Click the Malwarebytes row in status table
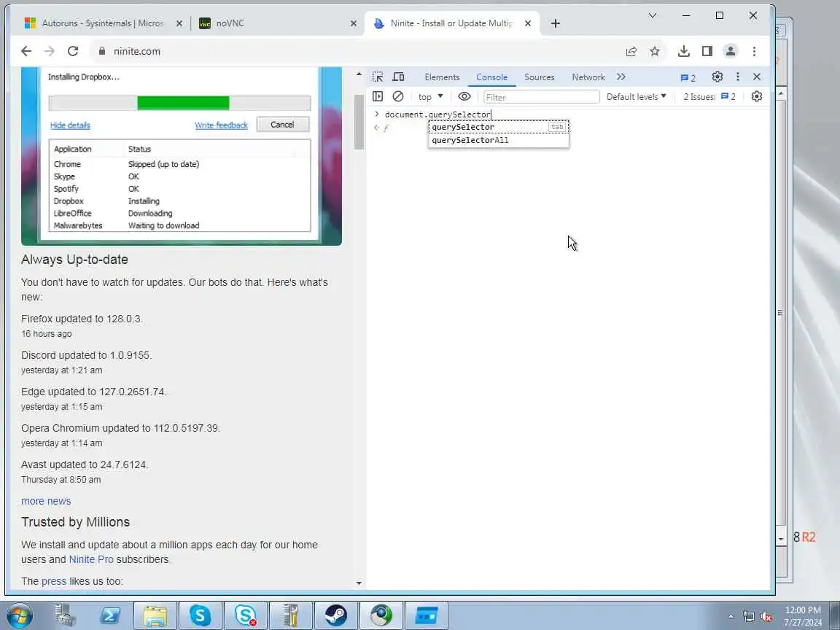The width and height of the screenshot is (840, 630). pyautogui.click(x=179, y=225)
